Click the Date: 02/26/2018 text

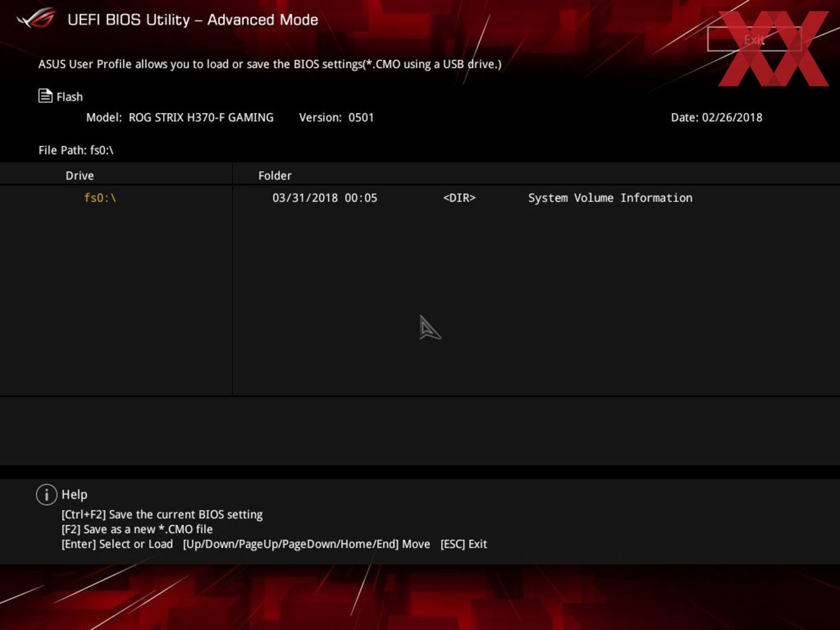click(716, 117)
